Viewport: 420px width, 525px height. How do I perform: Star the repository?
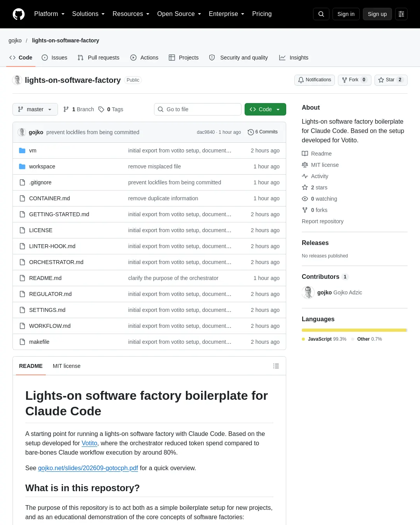(x=391, y=80)
